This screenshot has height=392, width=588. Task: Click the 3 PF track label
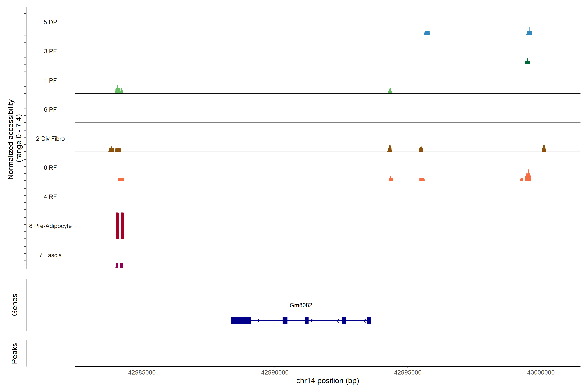click(x=50, y=51)
